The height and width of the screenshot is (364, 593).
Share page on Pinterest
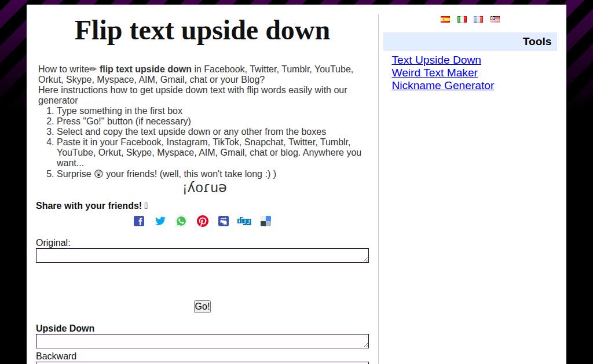[x=202, y=221]
